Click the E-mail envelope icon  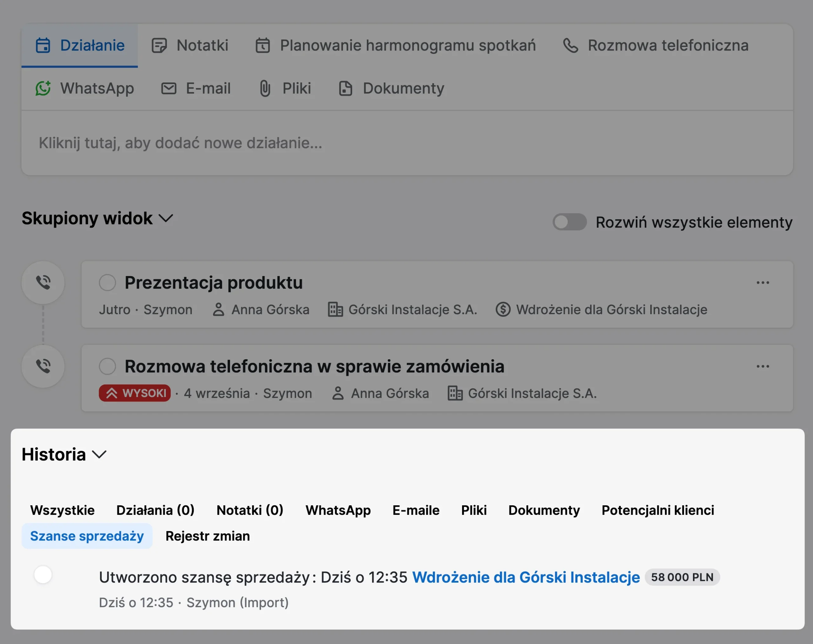pos(169,88)
